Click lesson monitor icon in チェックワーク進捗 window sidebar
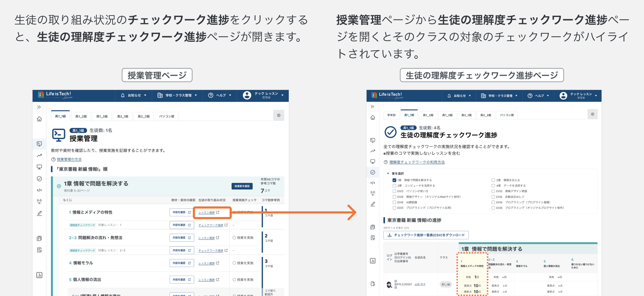This screenshot has width=644, height=296. coord(373,140)
